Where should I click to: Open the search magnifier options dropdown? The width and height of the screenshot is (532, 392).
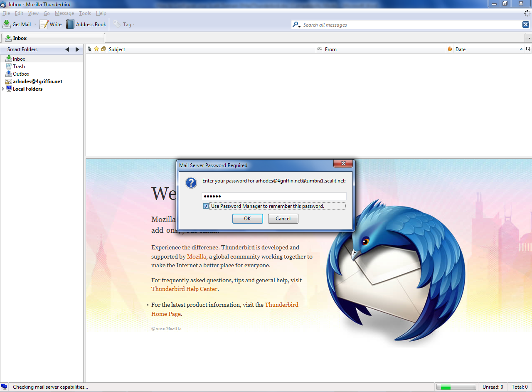(296, 25)
